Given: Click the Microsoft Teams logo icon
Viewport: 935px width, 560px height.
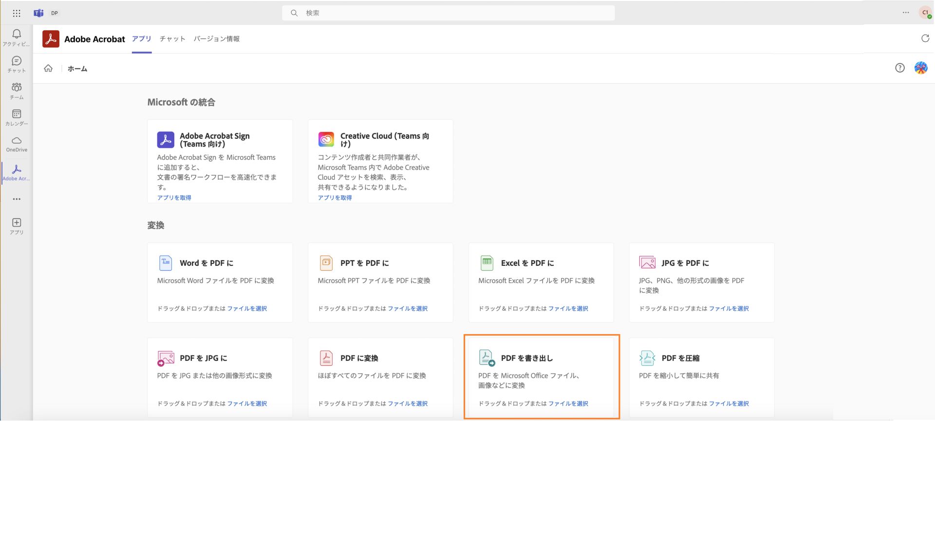Looking at the screenshot, I should coord(38,13).
